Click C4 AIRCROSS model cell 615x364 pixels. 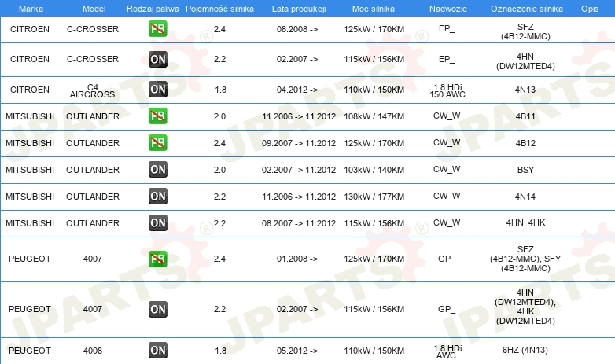tap(93, 91)
